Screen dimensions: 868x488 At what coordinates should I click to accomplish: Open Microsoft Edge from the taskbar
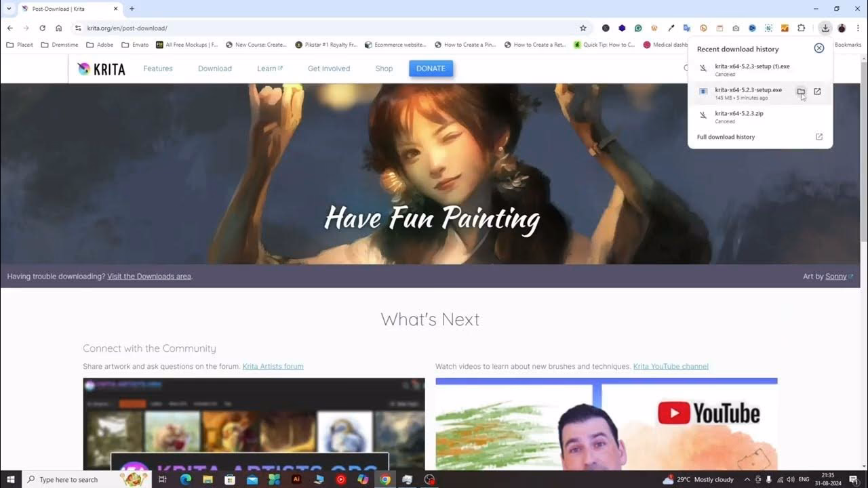tap(185, 479)
